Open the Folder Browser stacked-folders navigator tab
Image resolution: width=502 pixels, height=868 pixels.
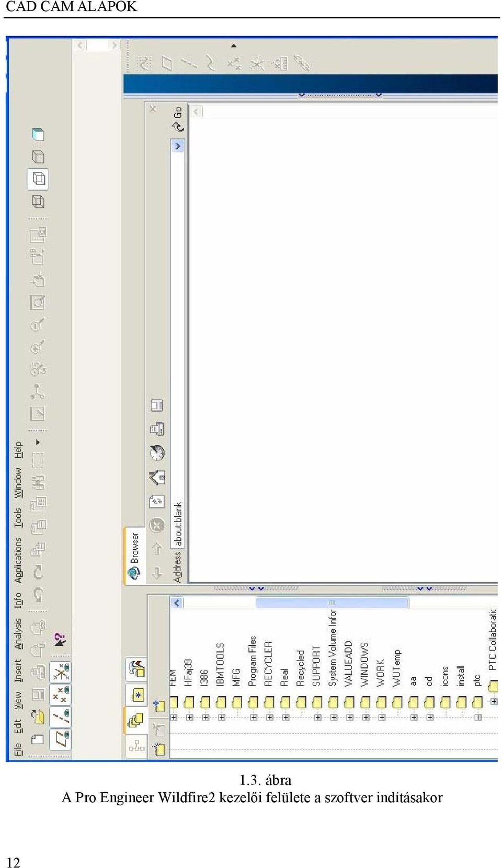135,721
